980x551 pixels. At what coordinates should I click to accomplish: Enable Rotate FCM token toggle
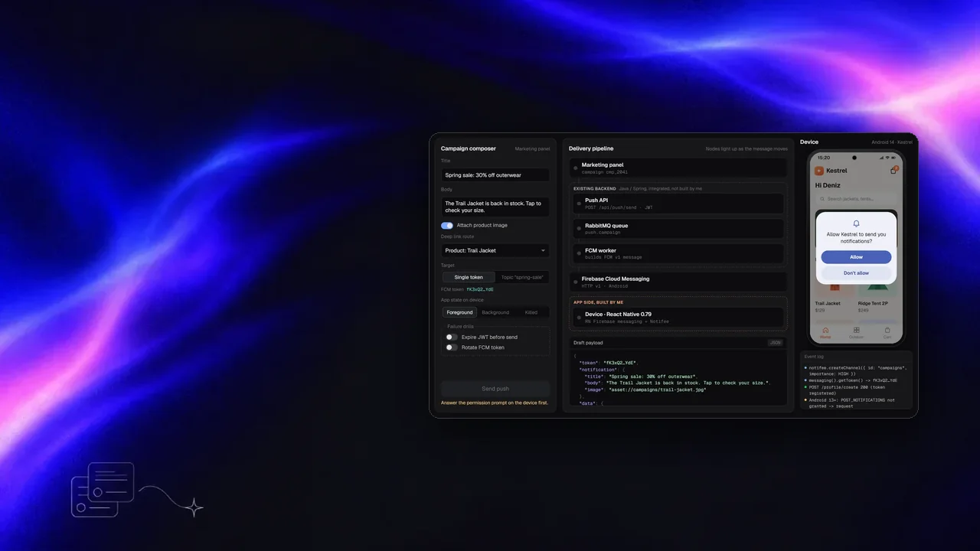click(x=452, y=347)
